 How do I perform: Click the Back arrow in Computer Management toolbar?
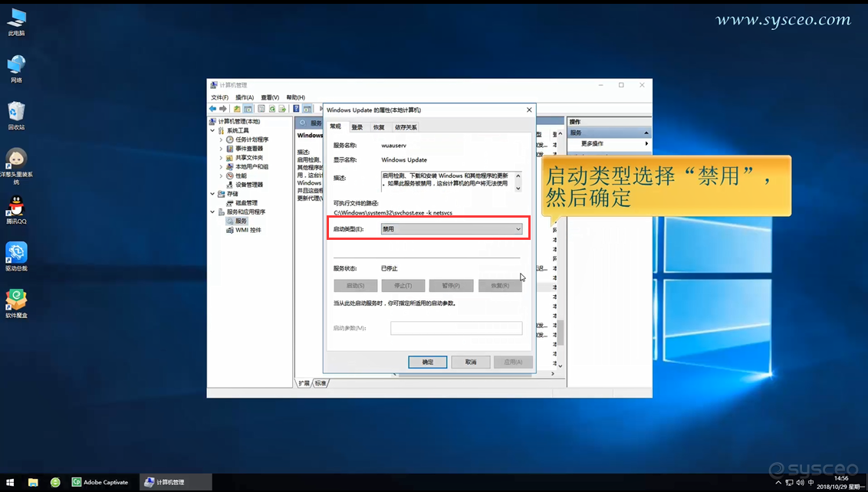point(212,109)
